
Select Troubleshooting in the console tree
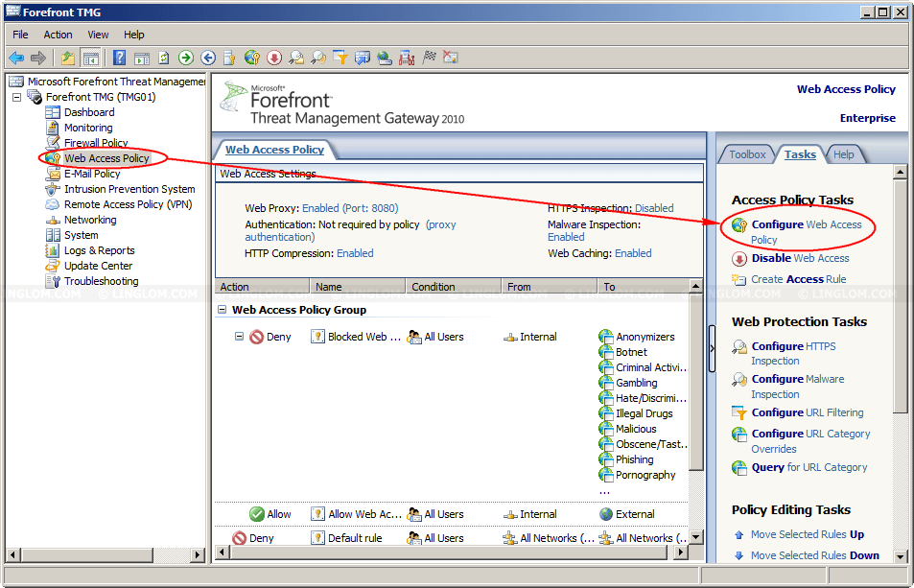pos(101,281)
